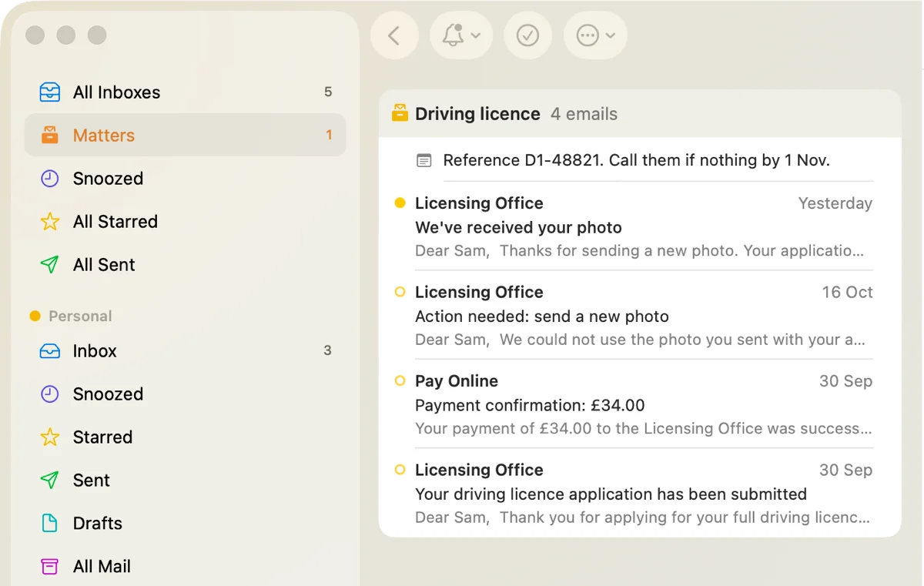
Task: Mark done with the checkmark circle button
Action: [527, 35]
